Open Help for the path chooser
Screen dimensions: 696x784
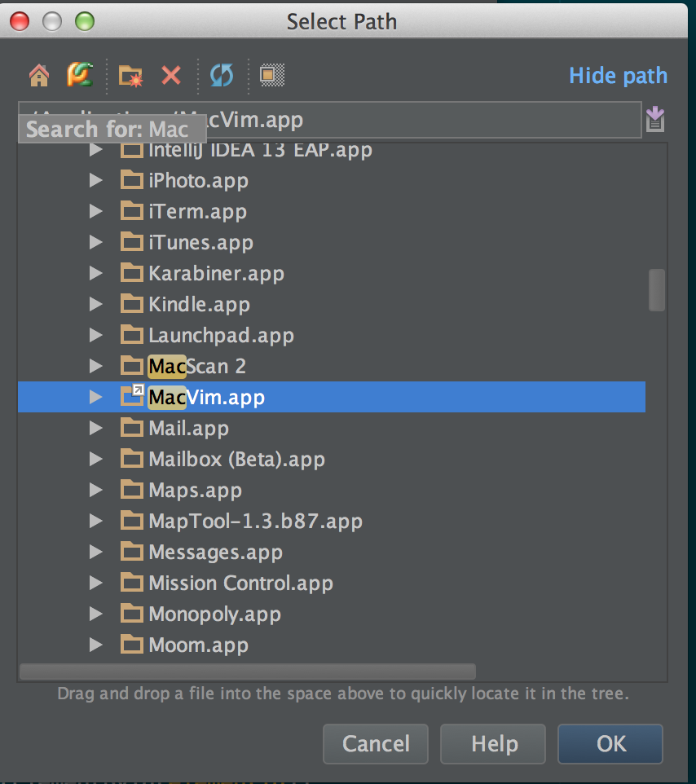tap(493, 743)
